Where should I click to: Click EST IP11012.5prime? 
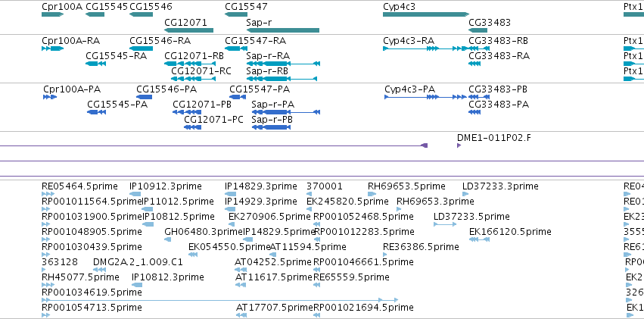point(148,209)
